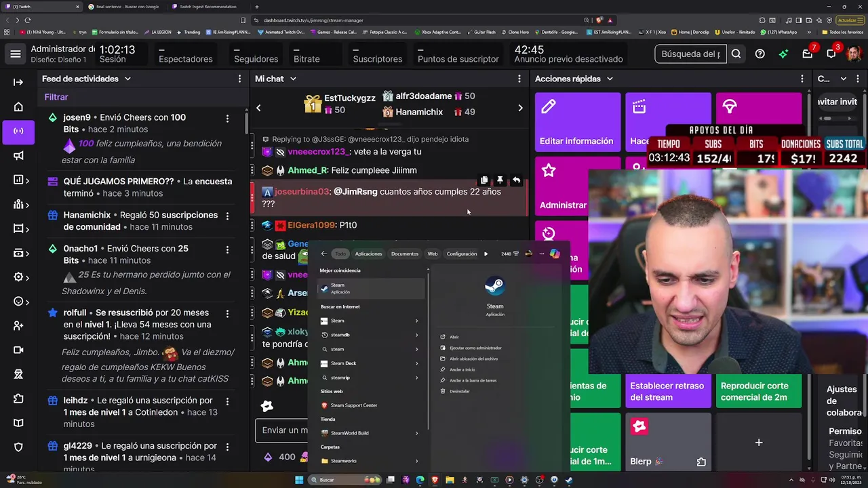Click Reproducir corte comercial de 2m

759,391
